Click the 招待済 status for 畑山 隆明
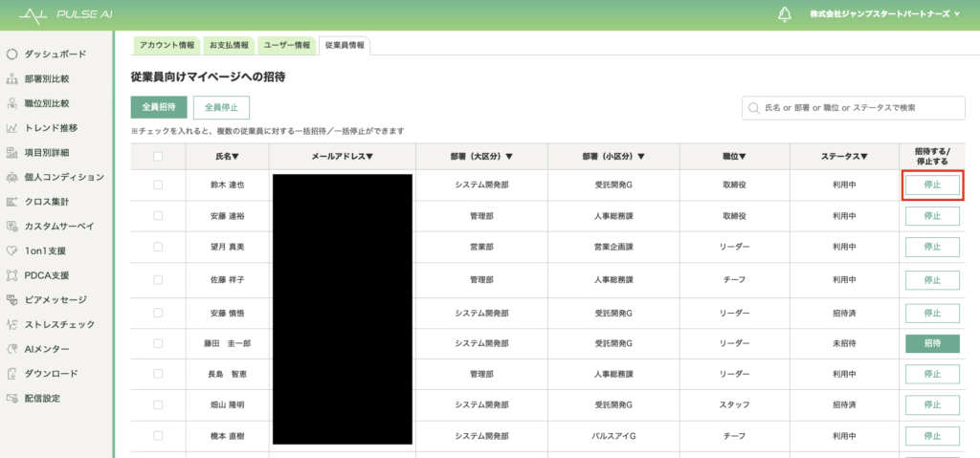The image size is (980, 458). coord(844,404)
